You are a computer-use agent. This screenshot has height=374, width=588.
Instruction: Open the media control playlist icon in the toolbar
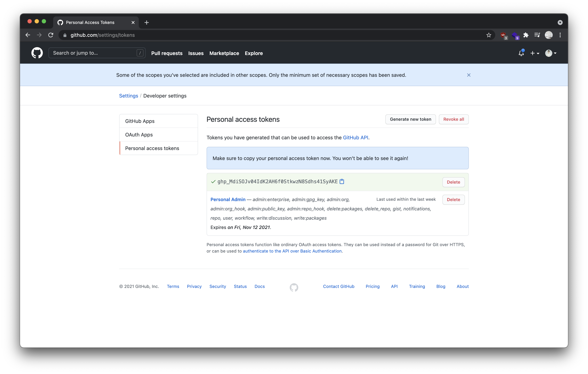(537, 35)
